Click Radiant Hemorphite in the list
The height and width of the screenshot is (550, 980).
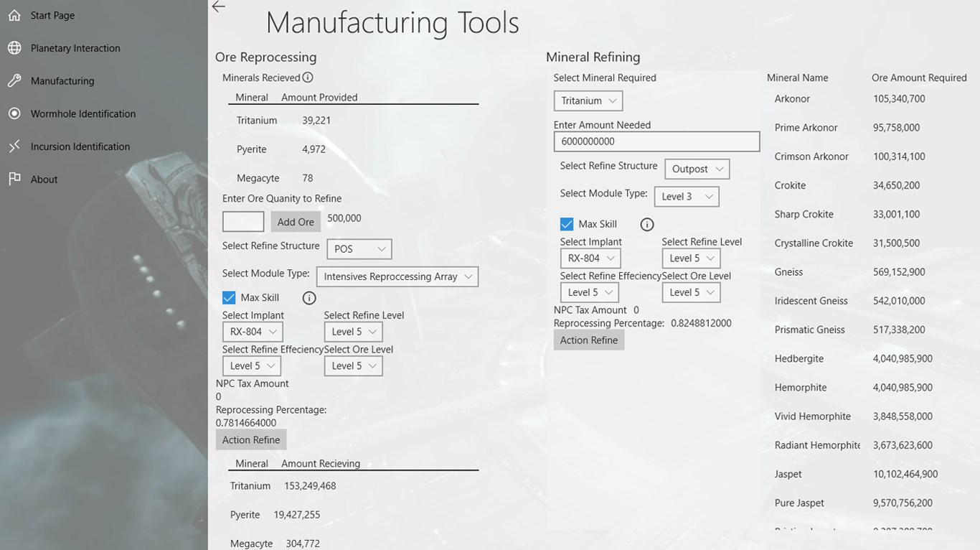(x=818, y=445)
